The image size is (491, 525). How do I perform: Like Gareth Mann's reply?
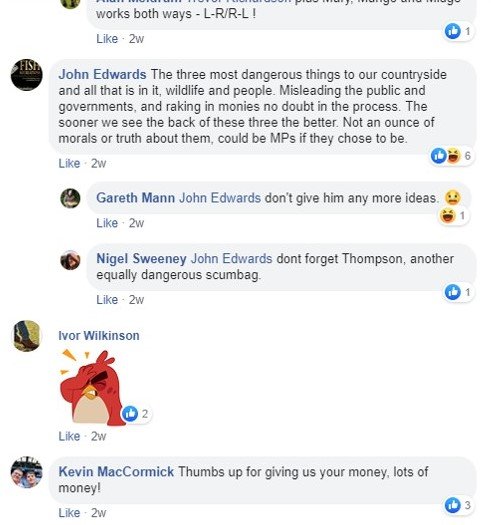point(107,223)
